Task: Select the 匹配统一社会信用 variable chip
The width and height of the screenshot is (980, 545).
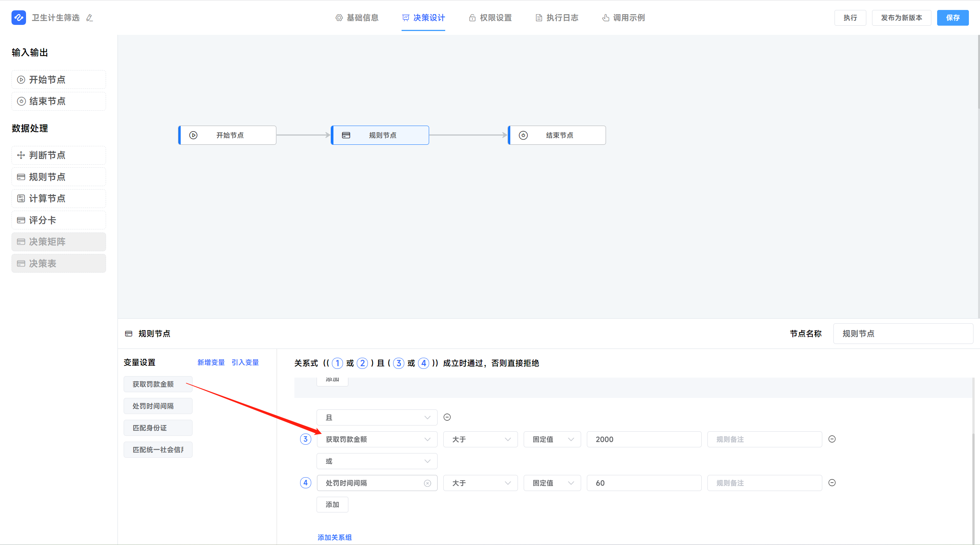Action: point(158,450)
